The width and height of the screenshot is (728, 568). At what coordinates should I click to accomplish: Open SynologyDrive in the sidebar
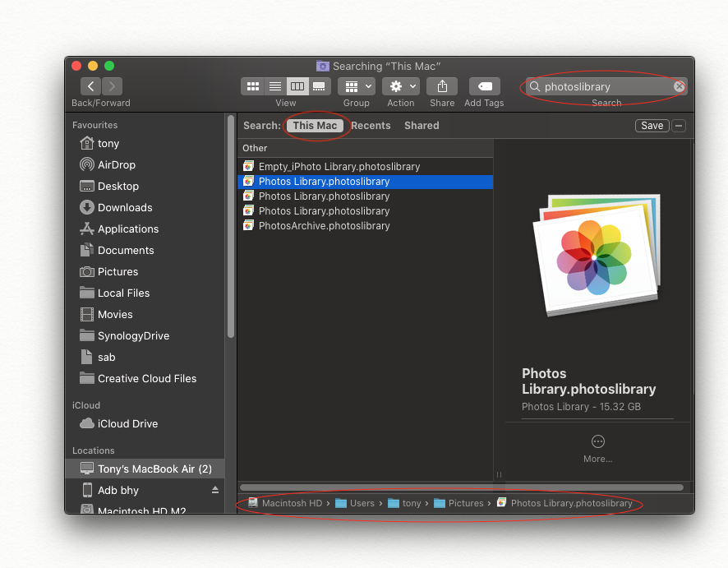coord(145,335)
